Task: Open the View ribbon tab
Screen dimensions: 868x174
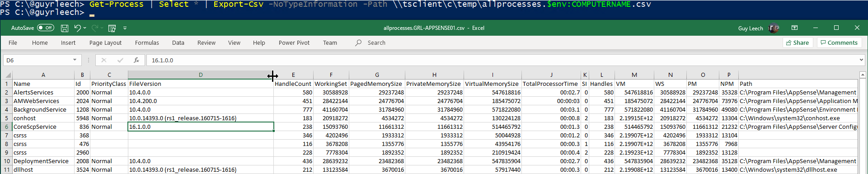Action: point(234,43)
